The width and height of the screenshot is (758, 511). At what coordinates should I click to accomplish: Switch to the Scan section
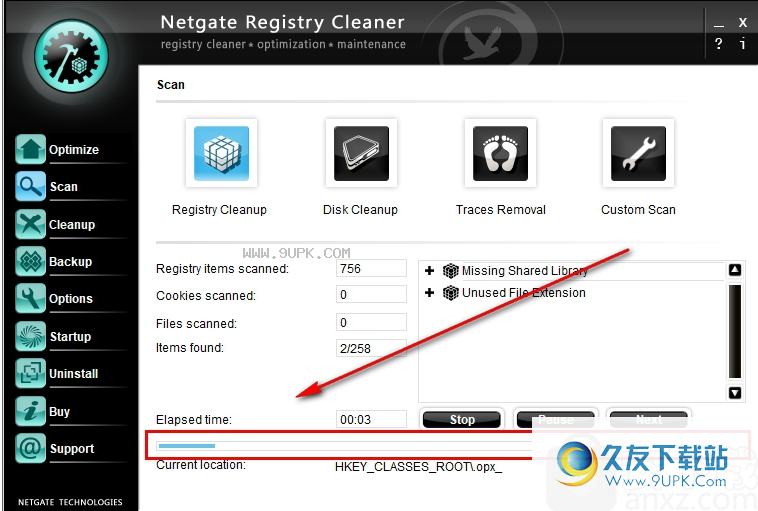[x=64, y=187]
